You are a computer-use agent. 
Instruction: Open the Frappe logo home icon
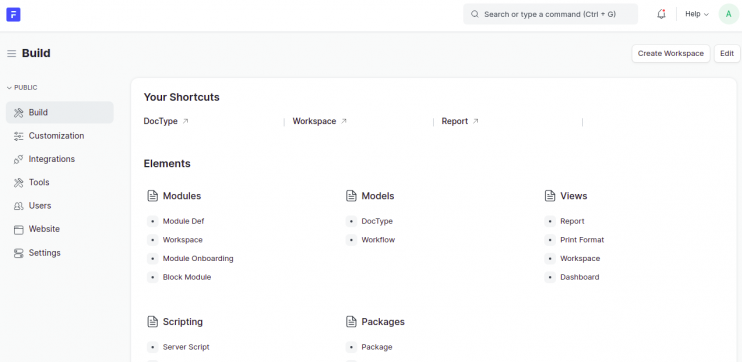click(x=13, y=15)
